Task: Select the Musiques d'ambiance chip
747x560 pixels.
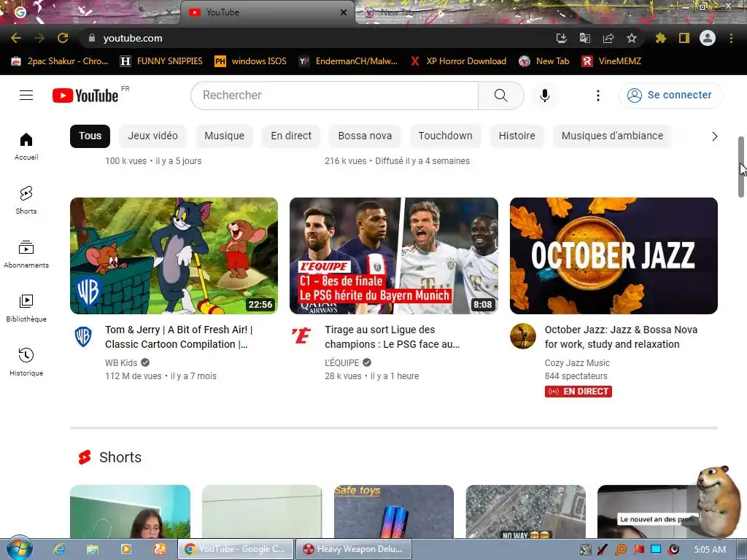Action: (612, 136)
